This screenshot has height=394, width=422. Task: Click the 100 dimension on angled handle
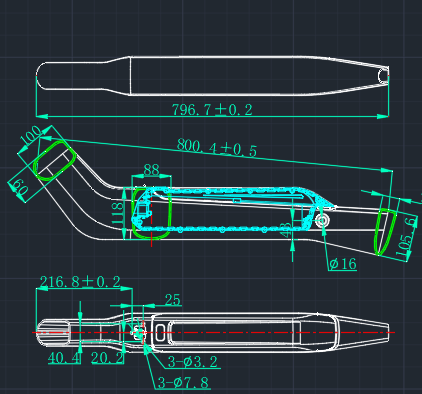(31, 136)
